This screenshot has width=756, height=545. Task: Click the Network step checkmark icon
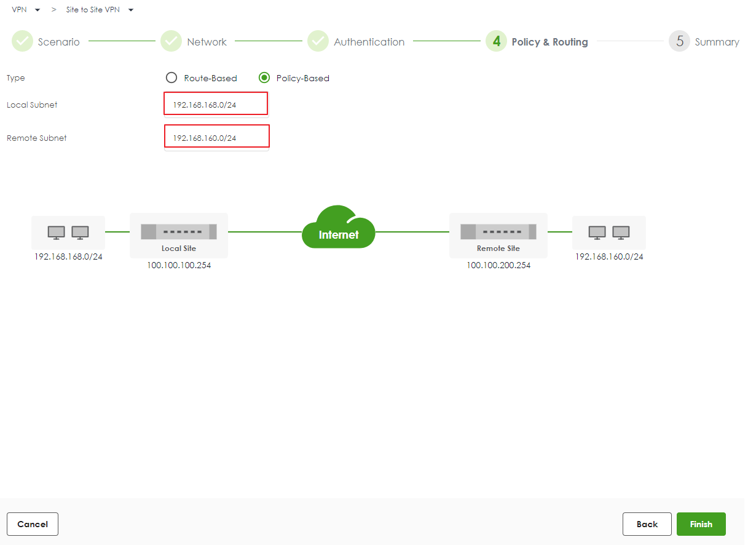171,42
